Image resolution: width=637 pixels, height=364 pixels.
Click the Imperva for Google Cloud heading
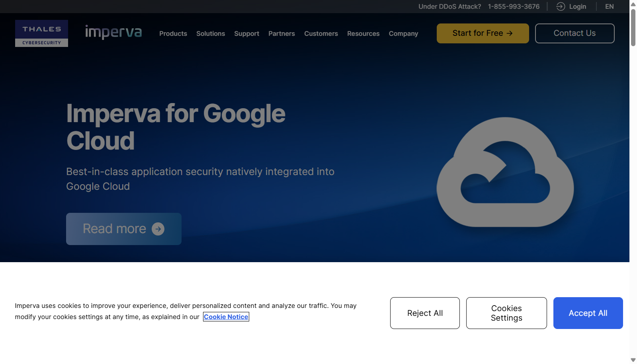(176, 127)
